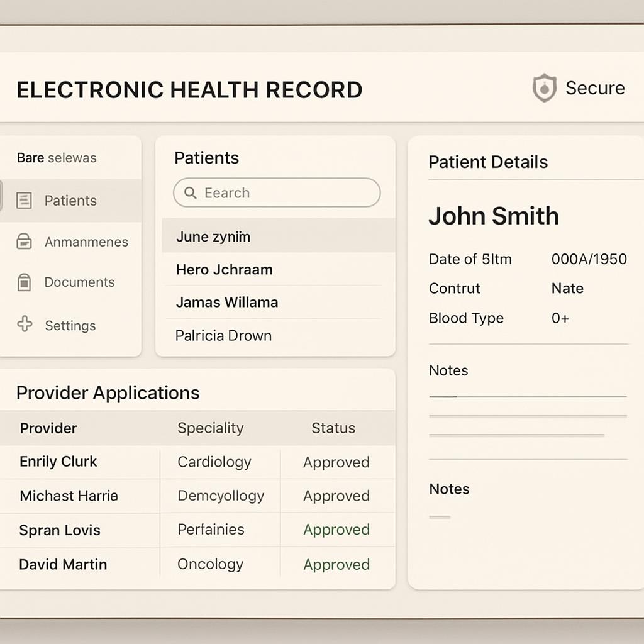
Task: Click inside the patient search field
Action: pyautogui.click(x=277, y=193)
